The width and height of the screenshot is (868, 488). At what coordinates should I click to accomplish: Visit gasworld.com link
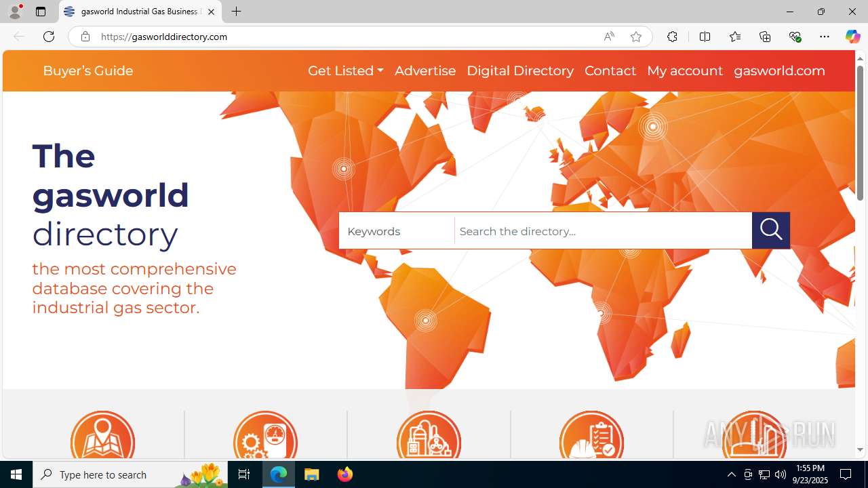(779, 70)
